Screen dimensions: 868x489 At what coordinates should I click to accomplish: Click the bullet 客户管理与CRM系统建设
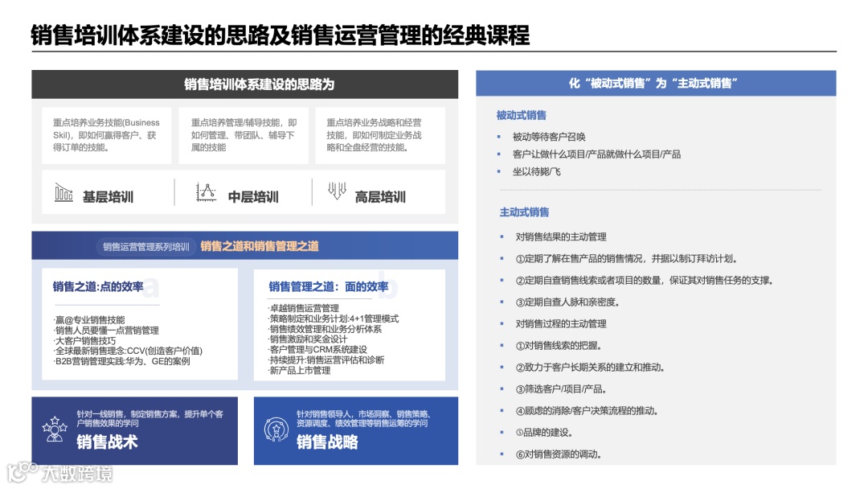coord(317,350)
